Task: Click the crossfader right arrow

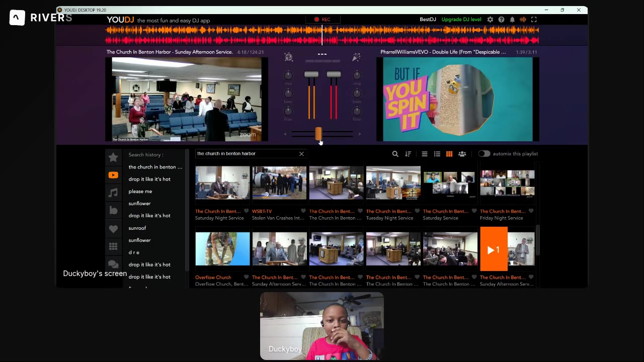Action: [359, 134]
